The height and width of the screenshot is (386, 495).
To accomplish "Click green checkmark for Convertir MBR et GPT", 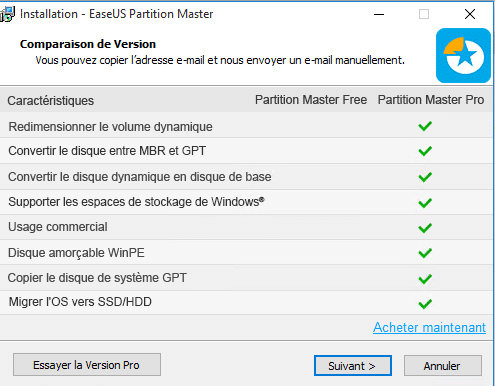I will tap(425, 151).
